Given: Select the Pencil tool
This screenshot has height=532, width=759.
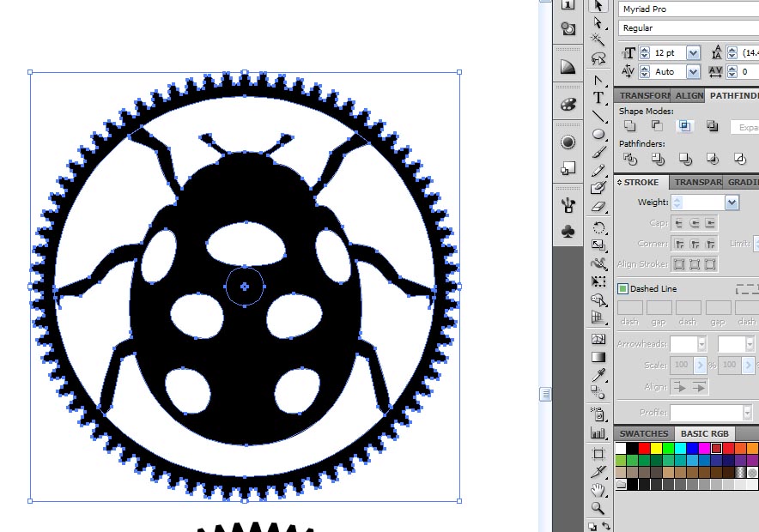Looking at the screenshot, I should (598, 170).
